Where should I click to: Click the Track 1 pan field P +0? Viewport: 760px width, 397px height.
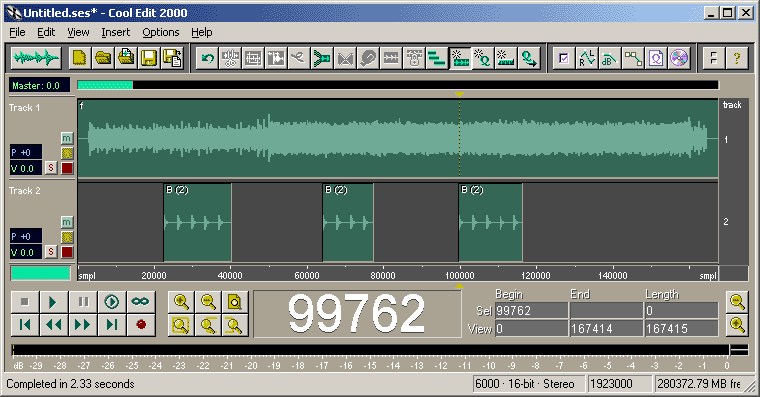26,152
